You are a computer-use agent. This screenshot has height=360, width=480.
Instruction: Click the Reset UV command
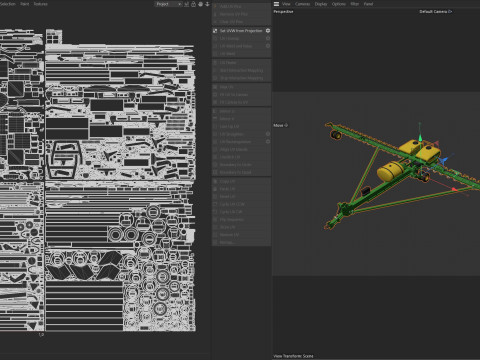click(228, 196)
